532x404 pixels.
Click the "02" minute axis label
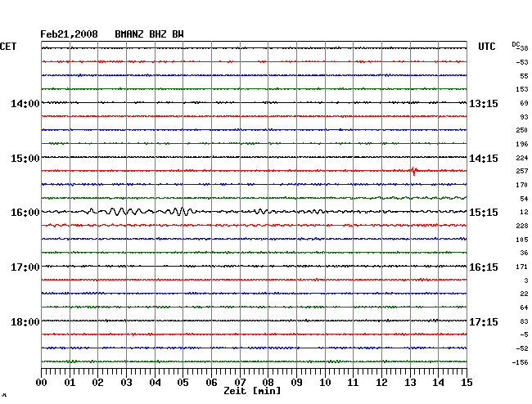97,383
